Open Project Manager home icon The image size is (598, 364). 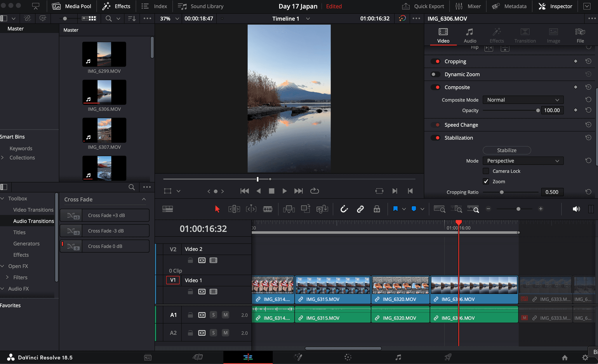(565, 358)
